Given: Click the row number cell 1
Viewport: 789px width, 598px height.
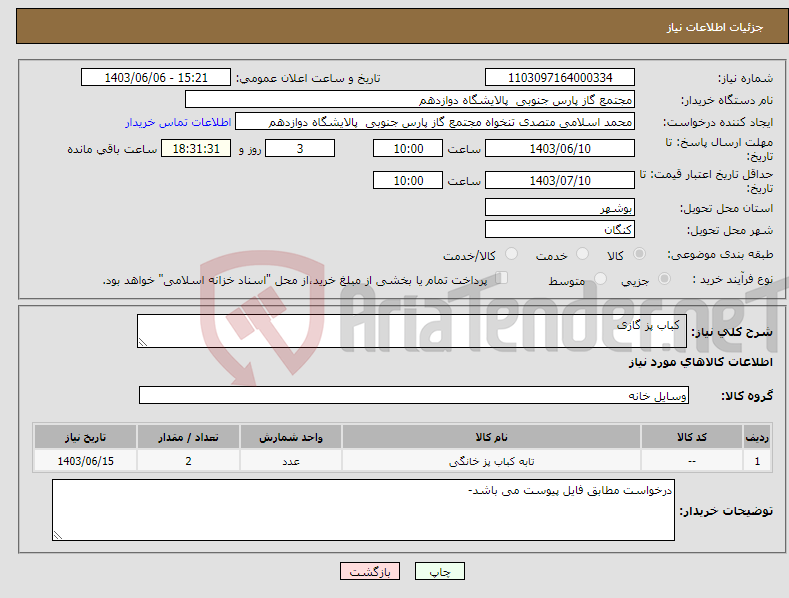Looking at the screenshot, I should tap(757, 461).
